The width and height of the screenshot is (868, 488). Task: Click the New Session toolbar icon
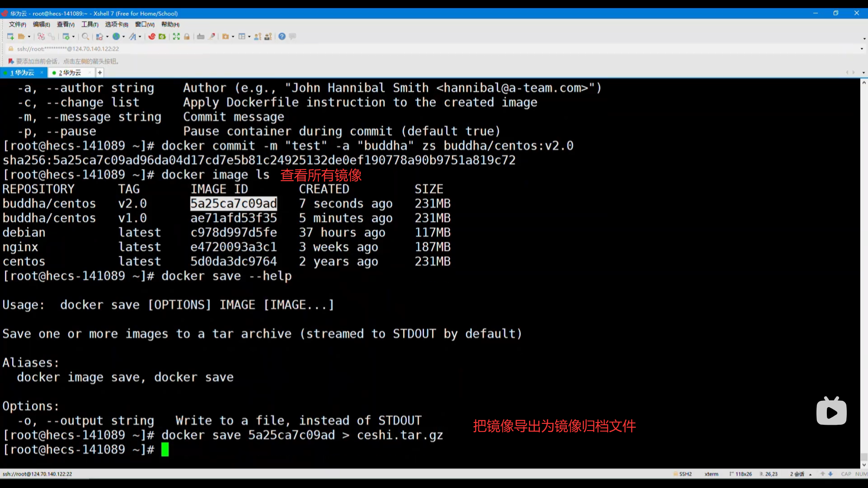point(10,37)
